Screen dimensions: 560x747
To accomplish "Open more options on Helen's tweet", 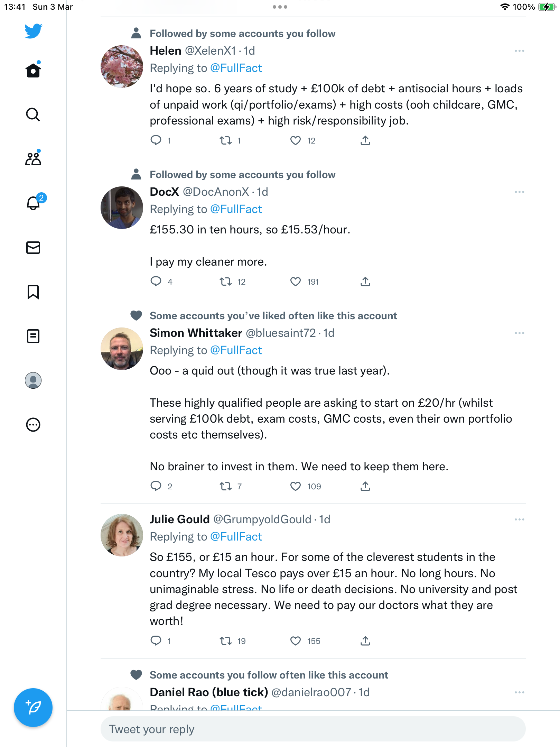I will coord(519,51).
